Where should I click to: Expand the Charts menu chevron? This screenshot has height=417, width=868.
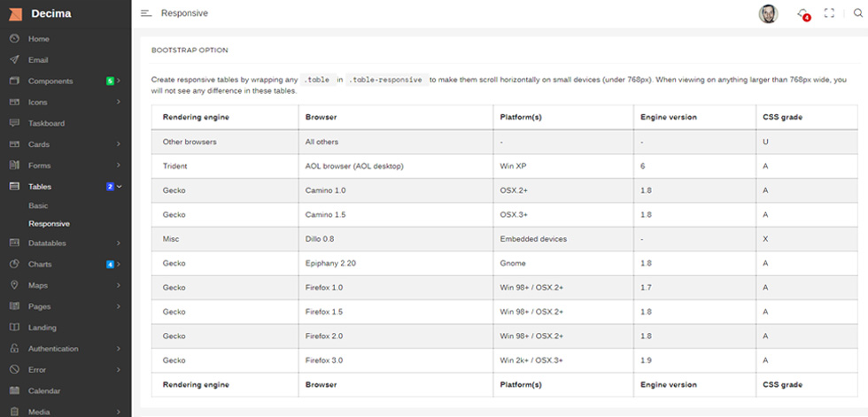click(x=119, y=264)
